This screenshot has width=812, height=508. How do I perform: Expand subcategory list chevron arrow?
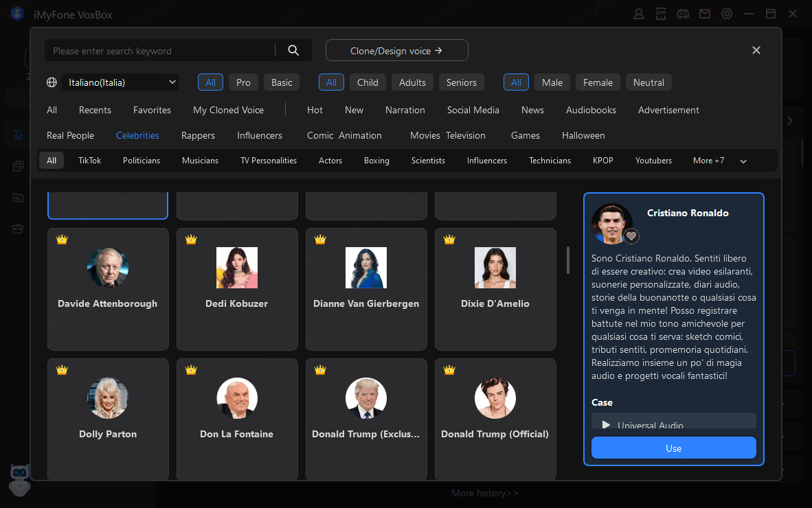[743, 161]
